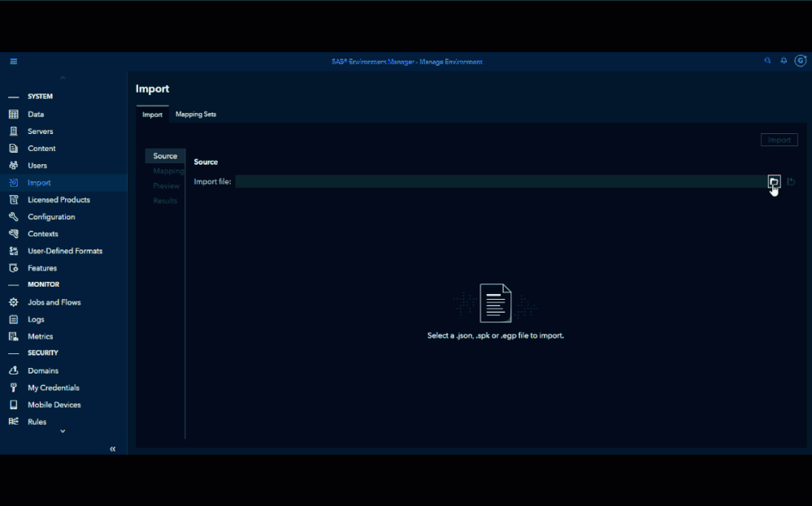
Task: Open Domains in sidebar
Action: click(43, 370)
